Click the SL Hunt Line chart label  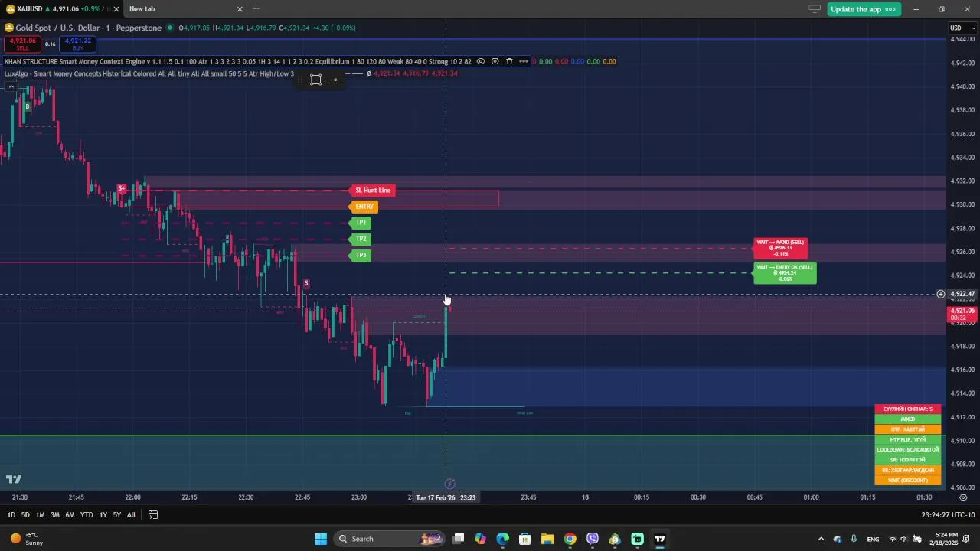(373, 191)
